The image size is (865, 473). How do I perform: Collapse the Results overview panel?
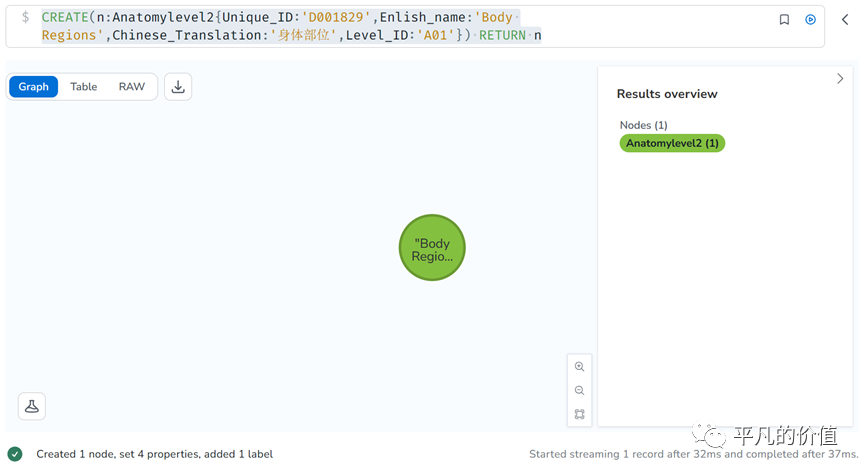840,79
